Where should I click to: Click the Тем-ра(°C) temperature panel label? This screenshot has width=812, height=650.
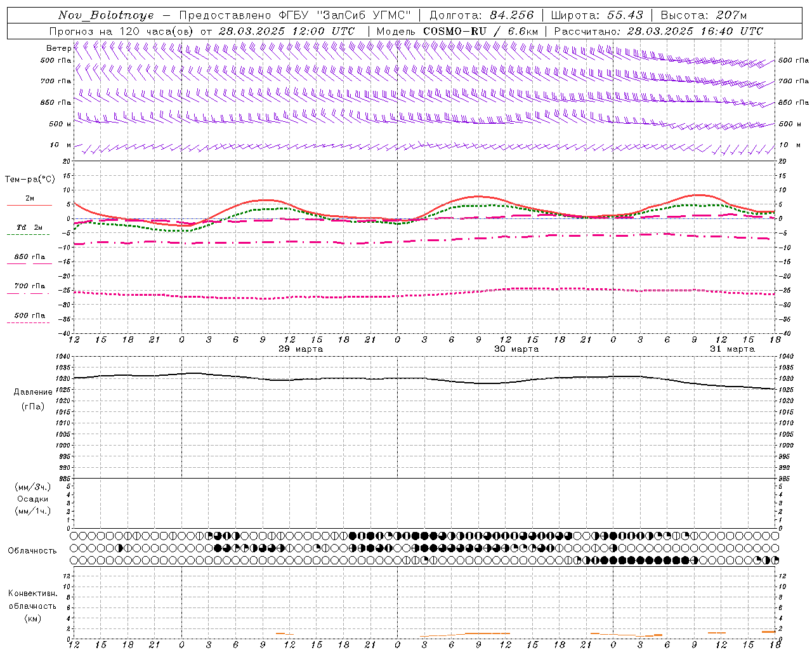pyautogui.click(x=30, y=180)
